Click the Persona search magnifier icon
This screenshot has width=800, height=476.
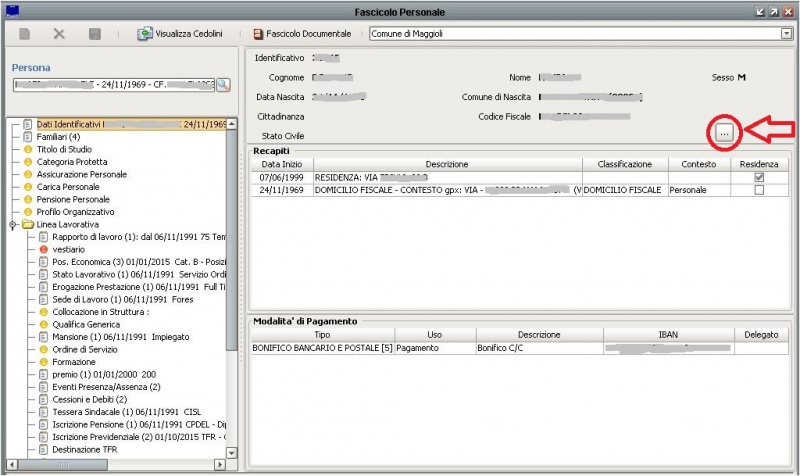point(223,85)
